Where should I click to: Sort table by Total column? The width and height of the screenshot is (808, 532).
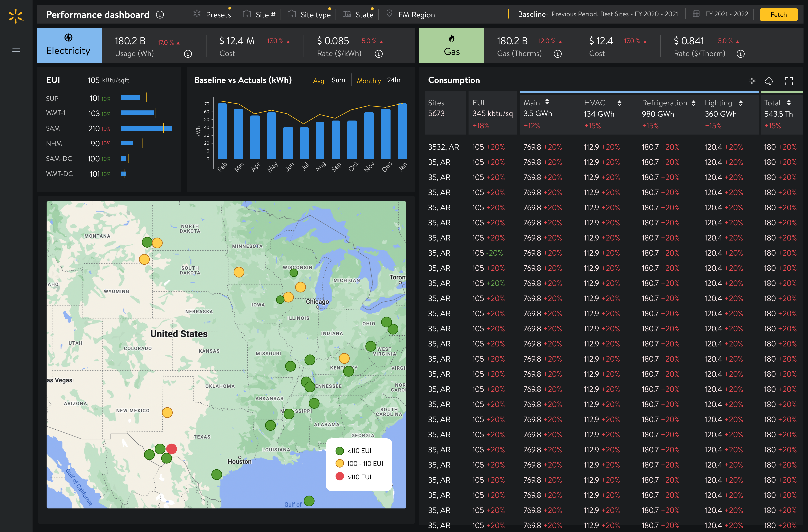789,102
